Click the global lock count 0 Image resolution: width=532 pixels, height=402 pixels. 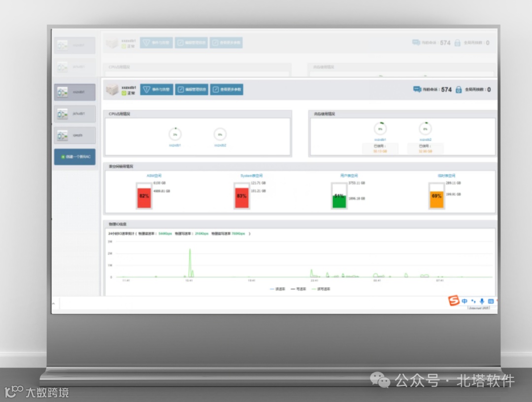(x=489, y=90)
